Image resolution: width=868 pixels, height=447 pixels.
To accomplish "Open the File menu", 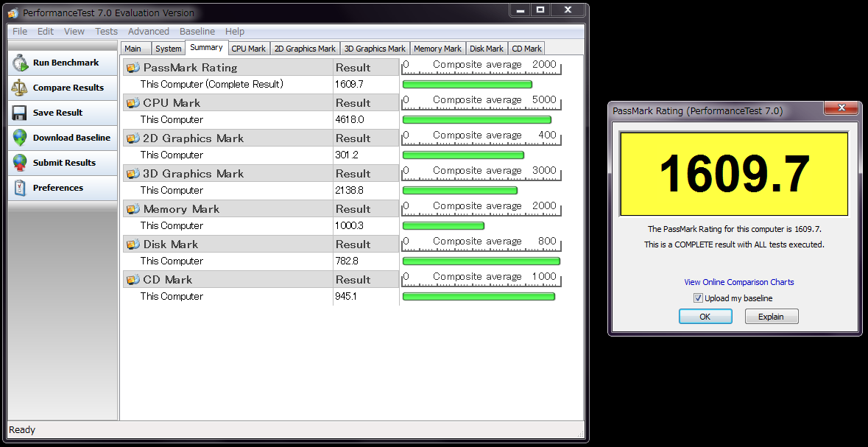I will [19, 32].
